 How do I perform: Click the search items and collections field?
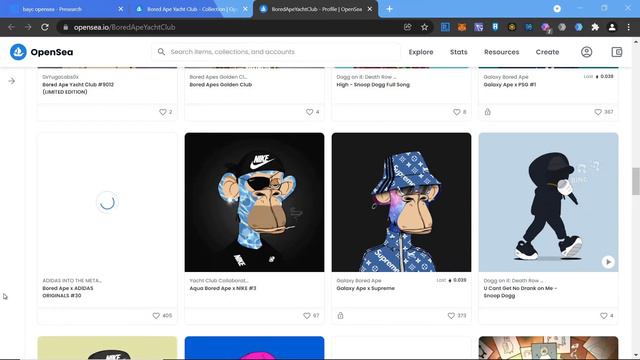click(276, 52)
